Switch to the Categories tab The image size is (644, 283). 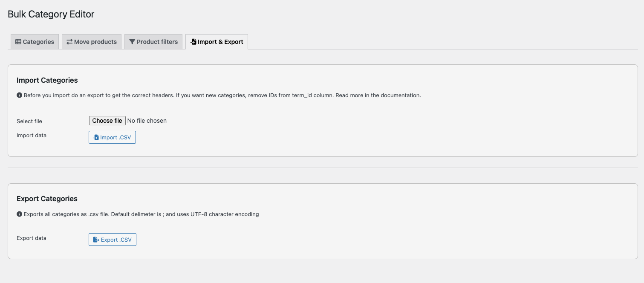point(38,42)
